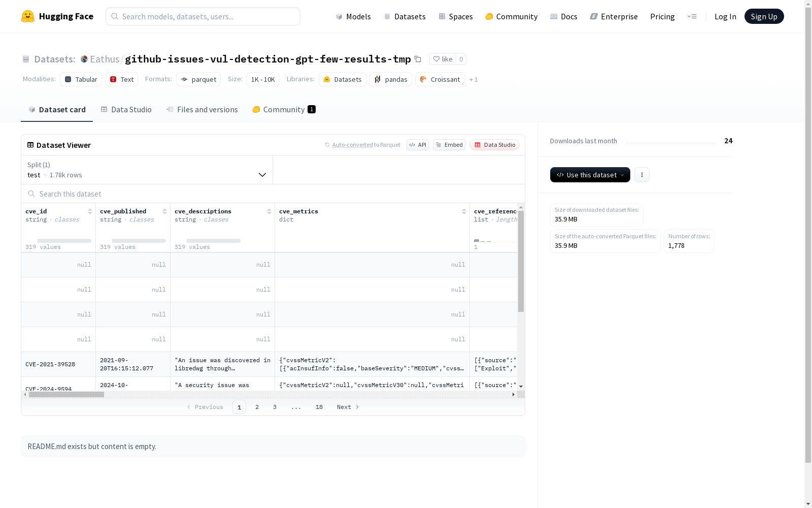Click the Hugging Face logo icon
Viewport: 812px width, 508px height.
tap(28, 16)
